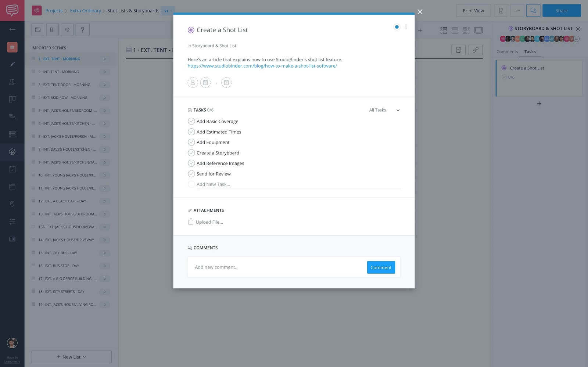
Task: Add a new card with plus in side panel
Action: coord(539,104)
